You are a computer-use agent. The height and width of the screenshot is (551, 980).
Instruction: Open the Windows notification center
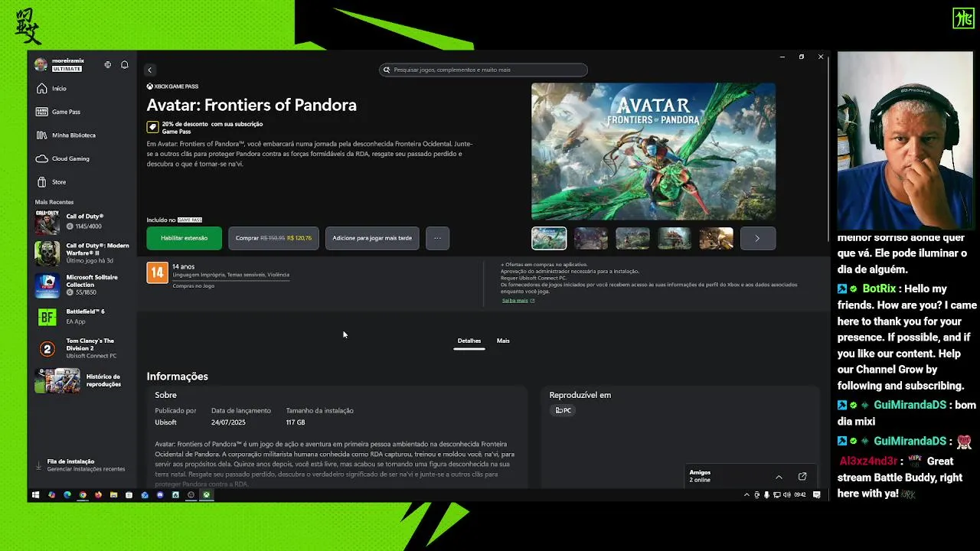click(x=816, y=495)
